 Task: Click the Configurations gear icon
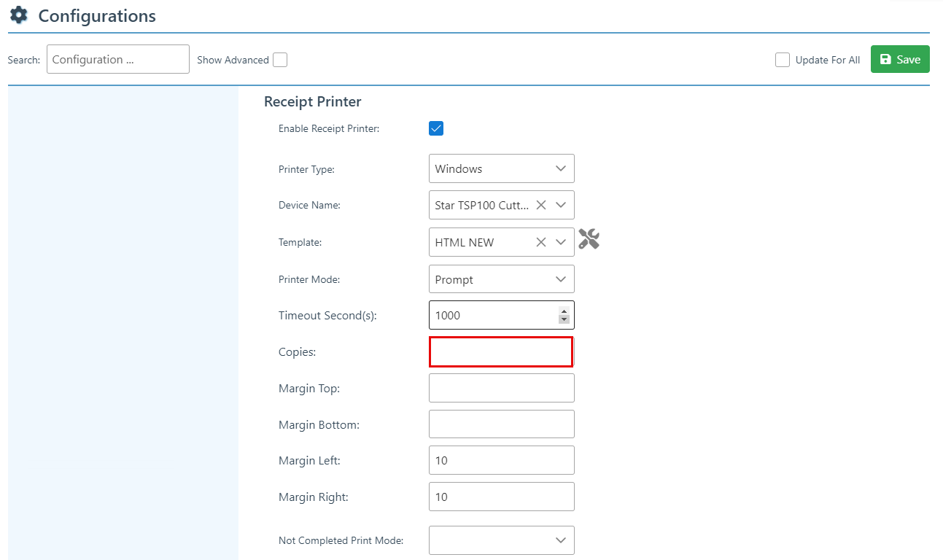click(18, 15)
